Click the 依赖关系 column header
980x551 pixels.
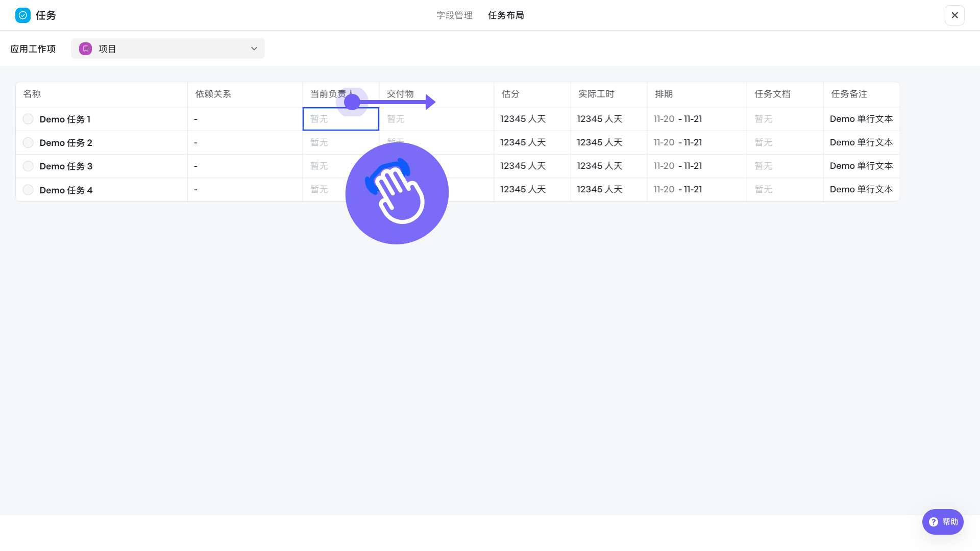pos(245,94)
